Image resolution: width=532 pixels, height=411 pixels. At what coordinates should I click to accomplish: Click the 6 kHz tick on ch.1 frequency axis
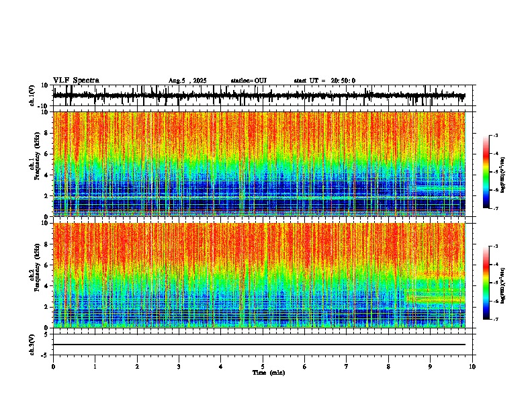tap(46, 154)
